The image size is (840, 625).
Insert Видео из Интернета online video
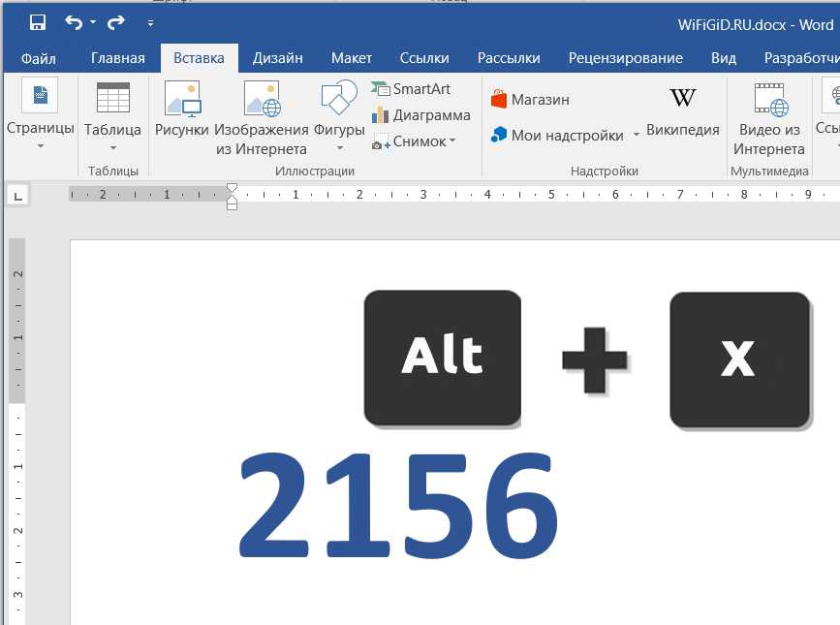(769, 100)
